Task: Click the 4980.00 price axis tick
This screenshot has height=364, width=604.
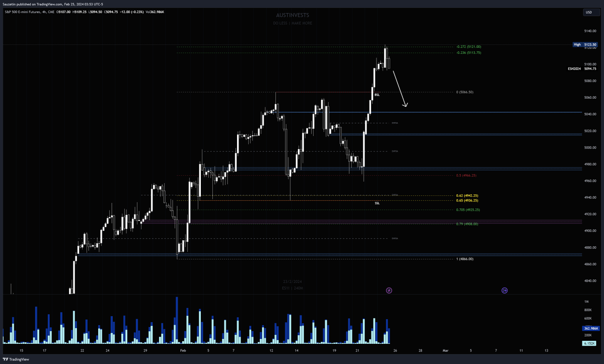Action: (590, 165)
